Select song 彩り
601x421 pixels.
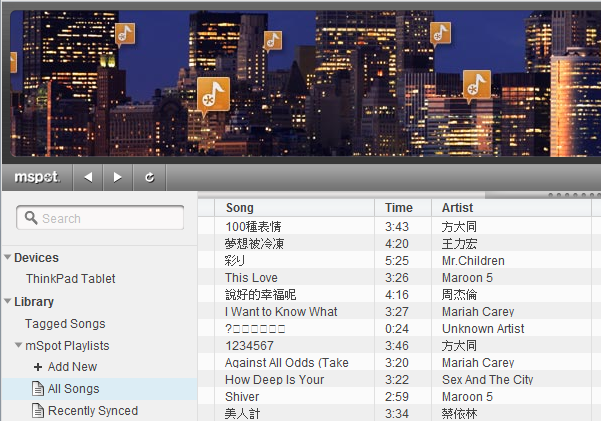[235, 261]
